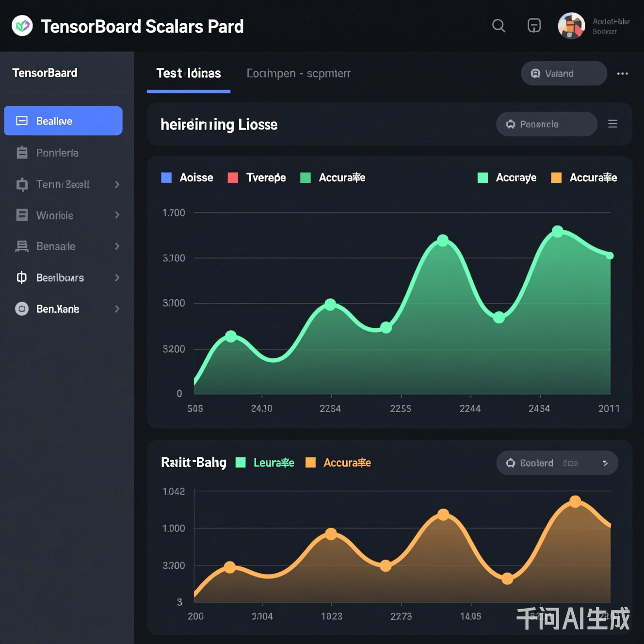Expand the Ben.Xane chevron
644x644 pixels.
click(117, 309)
